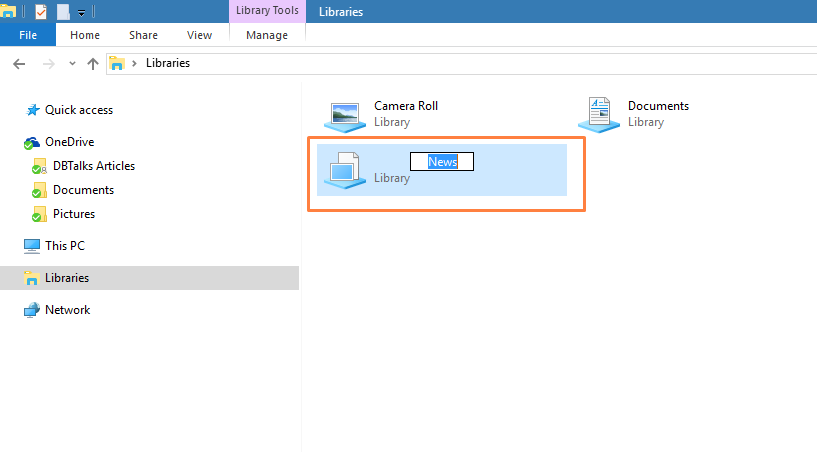Click the File Explorer title bar icon
This screenshot has width=817, height=452.
(x=8, y=10)
